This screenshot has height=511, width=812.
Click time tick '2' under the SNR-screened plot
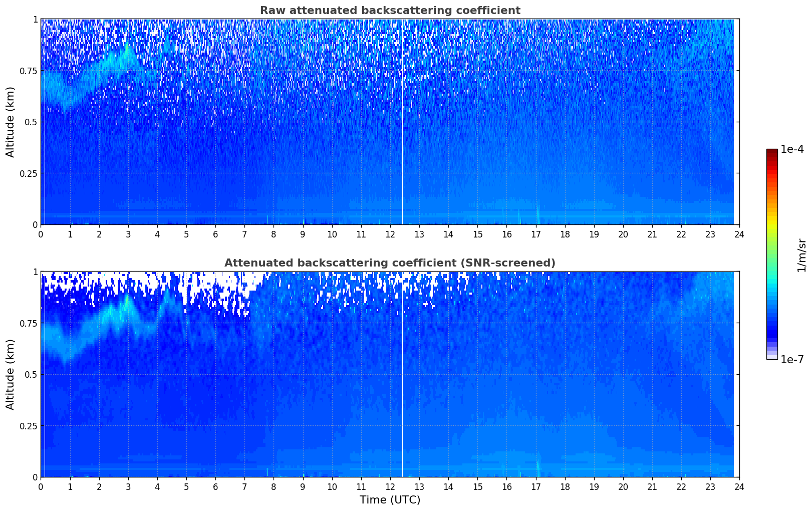(99, 486)
